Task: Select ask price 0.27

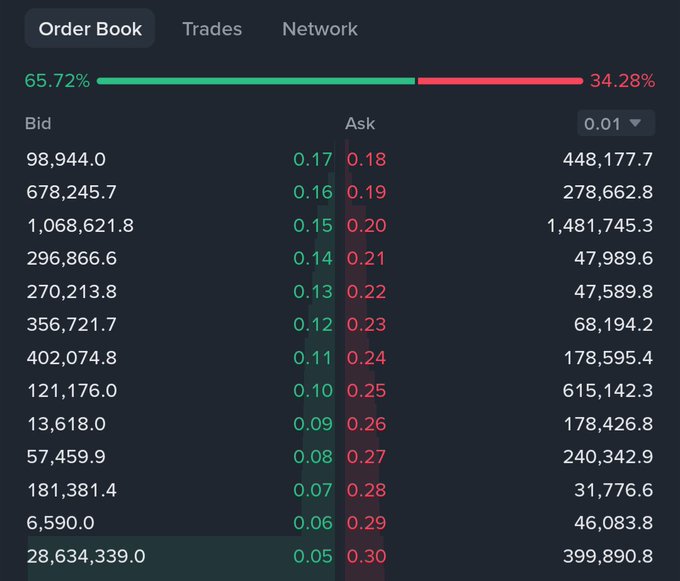Action: [366, 457]
